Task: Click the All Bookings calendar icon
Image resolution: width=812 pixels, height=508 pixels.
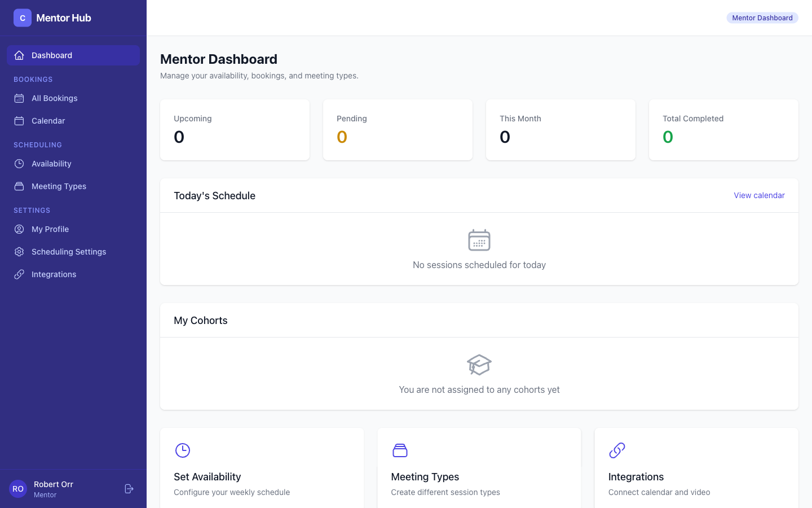Action: point(19,98)
